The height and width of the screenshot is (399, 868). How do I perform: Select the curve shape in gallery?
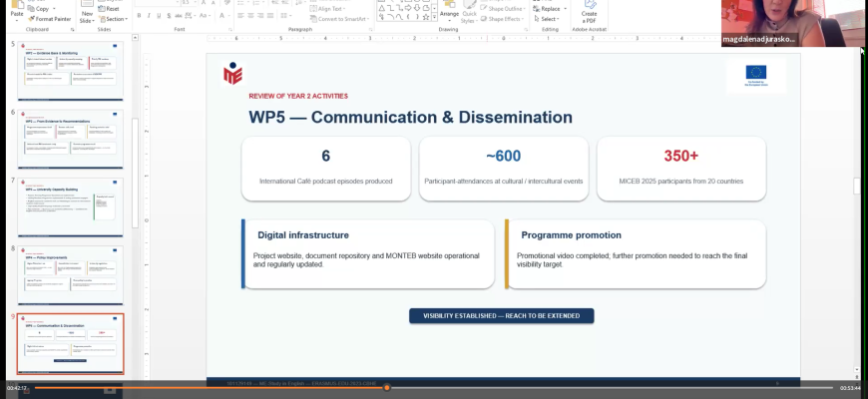(400, 17)
